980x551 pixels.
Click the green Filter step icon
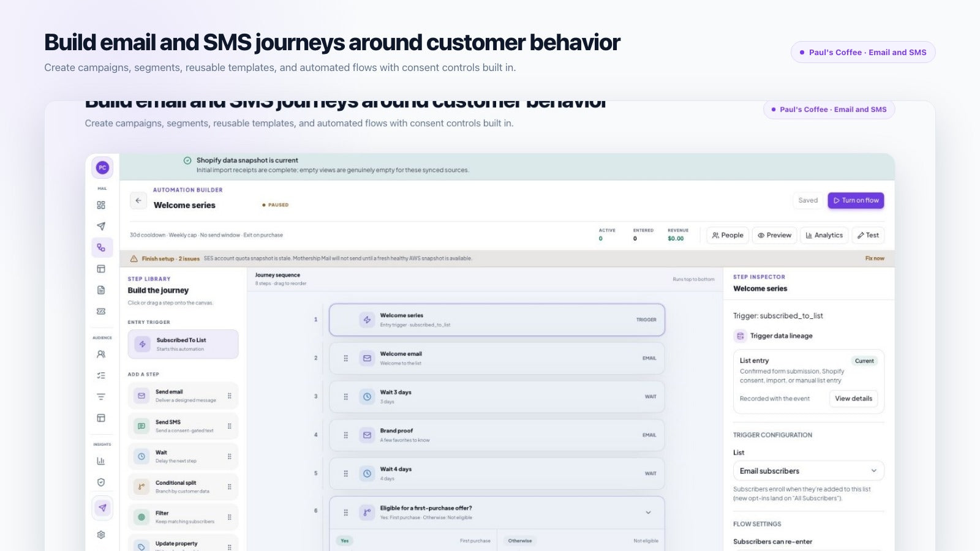[x=141, y=517]
